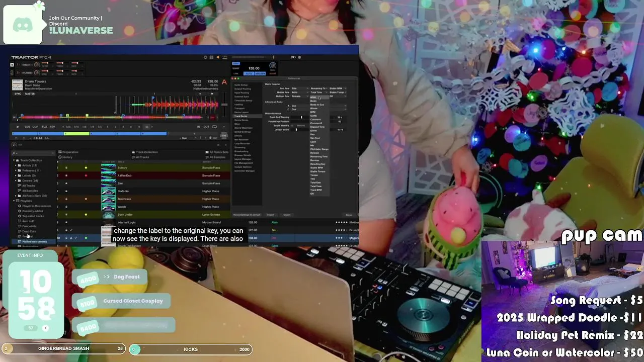Select Audio Setup in Preferences
Screen dimensions: 644x362
(241, 85)
